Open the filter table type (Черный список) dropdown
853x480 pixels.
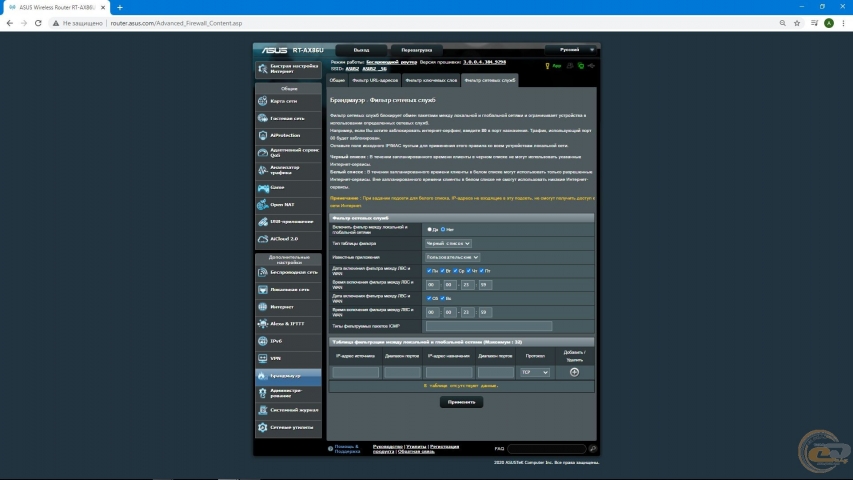pos(448,243)
